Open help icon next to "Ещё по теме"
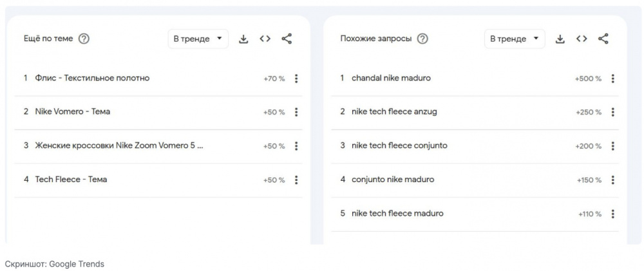The height and width of the screenshot is (271, 644). [84, 39]
